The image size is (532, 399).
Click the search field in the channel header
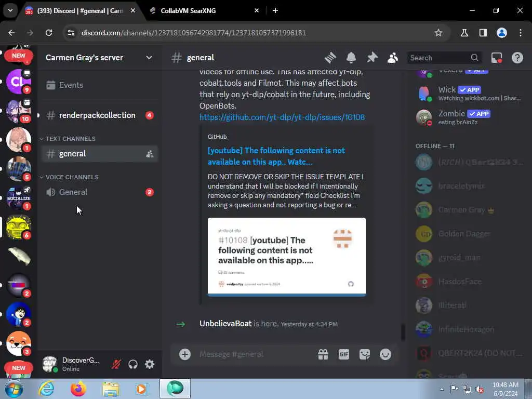click(x=444, y=58)
